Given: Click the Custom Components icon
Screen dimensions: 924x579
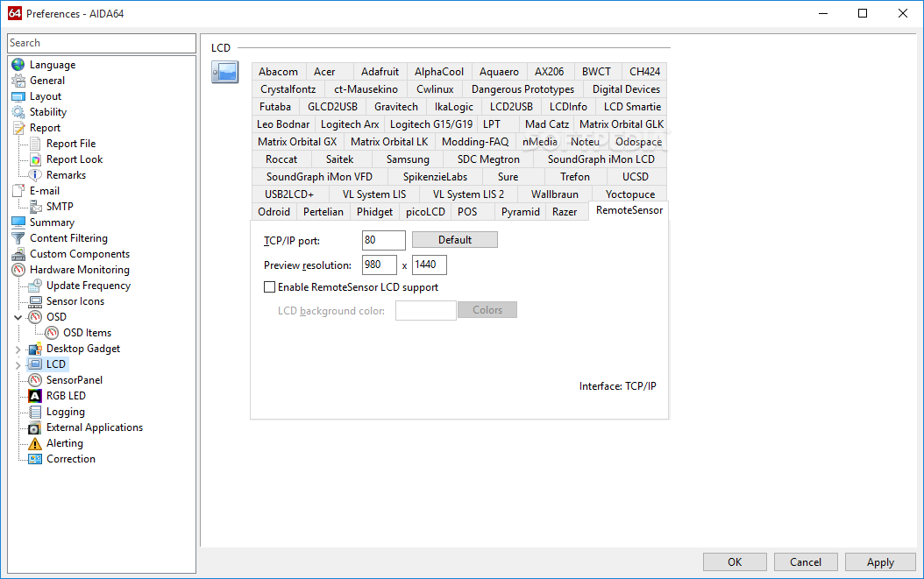Looking at the screenshot, I should point(18,254).
